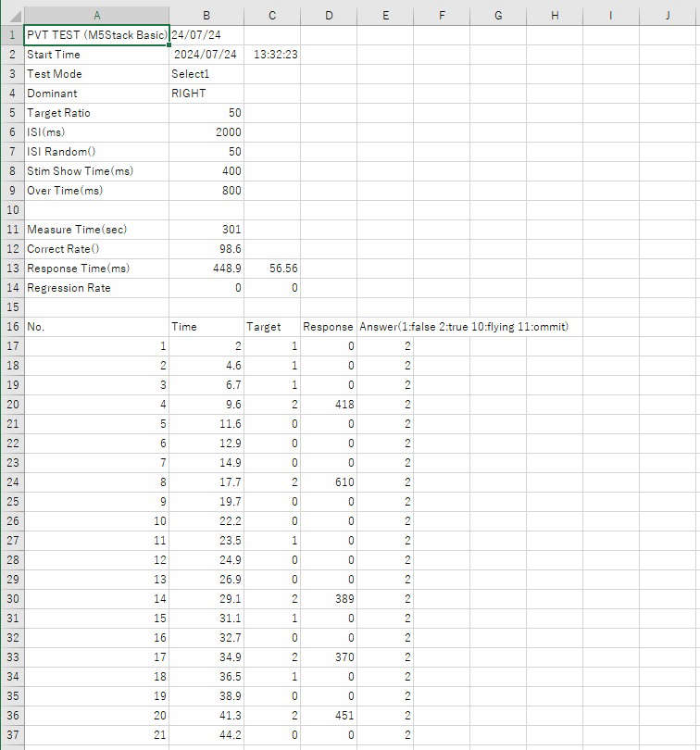Select column C header
The width and height of the screenshot is (700, 750).
tap(272, 16)
